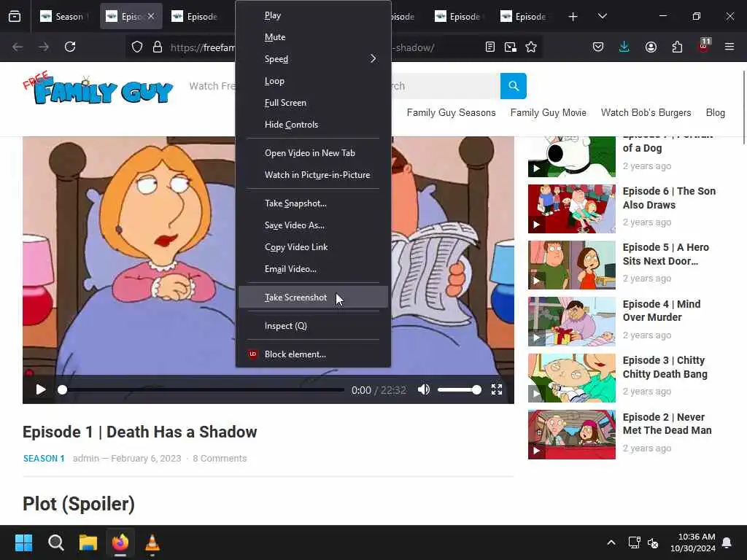Click the site security padlock icon
Screen dimensions: 747x560
point(158,47)
